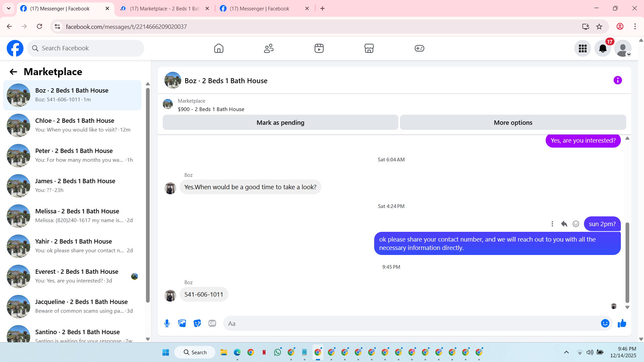Click Boz's avatar beside phone number message
Screen dimensions: 644x362
tap(170, 296)
